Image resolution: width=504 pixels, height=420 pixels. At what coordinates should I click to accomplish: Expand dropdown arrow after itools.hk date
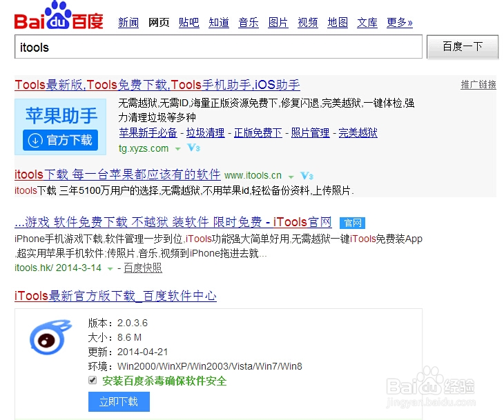point(110,269)
